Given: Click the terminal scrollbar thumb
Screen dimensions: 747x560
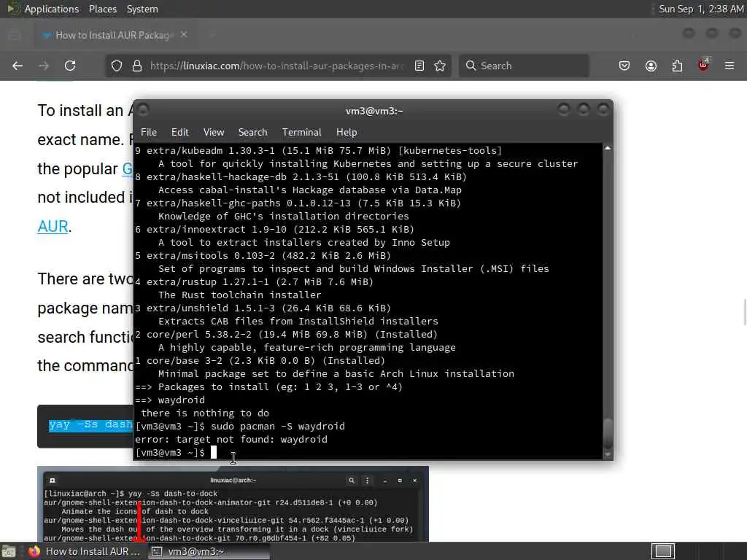Looking at the screenshot, I should [x=608, y=433].
